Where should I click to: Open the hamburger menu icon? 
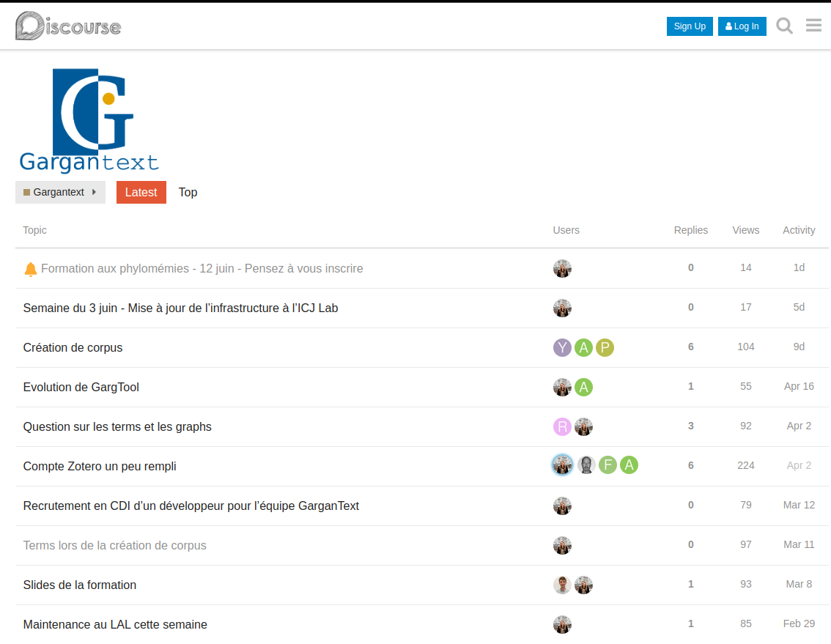813,25
